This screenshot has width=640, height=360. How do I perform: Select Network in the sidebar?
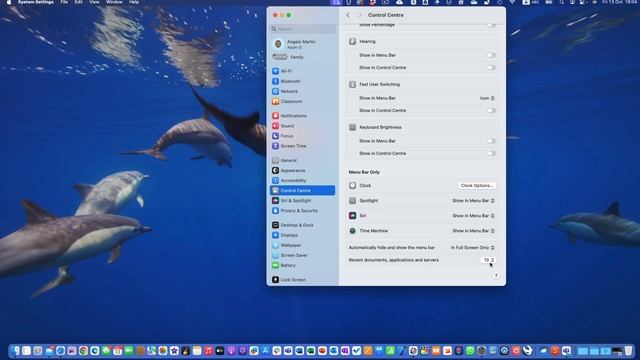pyautogui.click(x=302, y=91)
